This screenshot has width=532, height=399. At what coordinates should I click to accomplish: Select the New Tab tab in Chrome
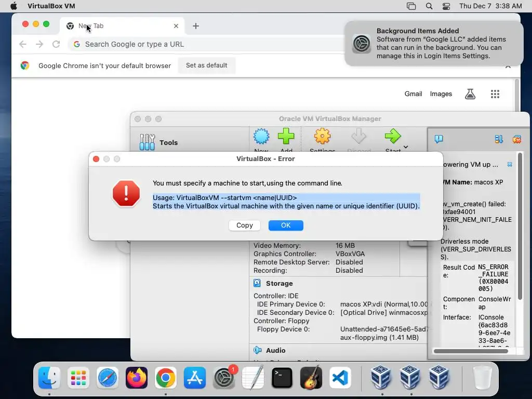(122, 26)
